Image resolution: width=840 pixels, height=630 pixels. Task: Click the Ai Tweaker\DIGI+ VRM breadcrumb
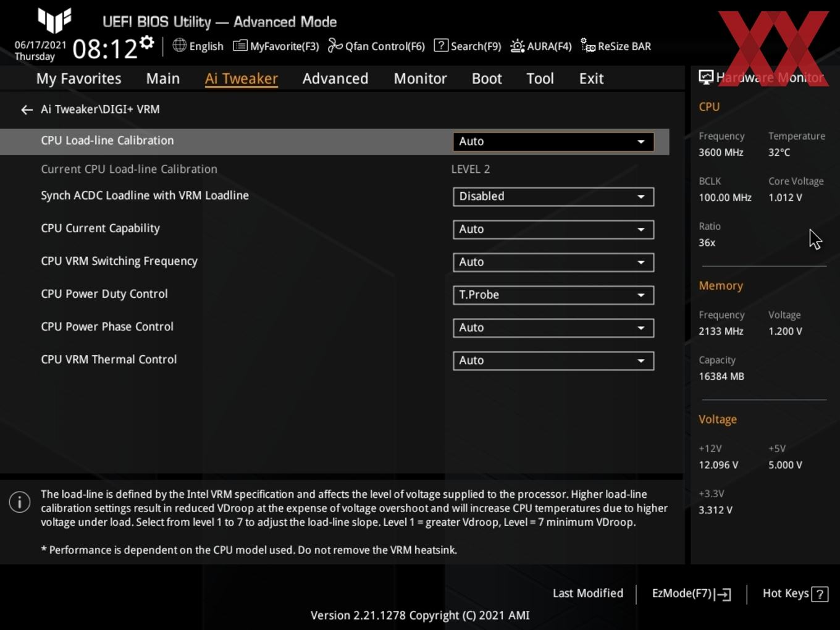coord(100,109)
